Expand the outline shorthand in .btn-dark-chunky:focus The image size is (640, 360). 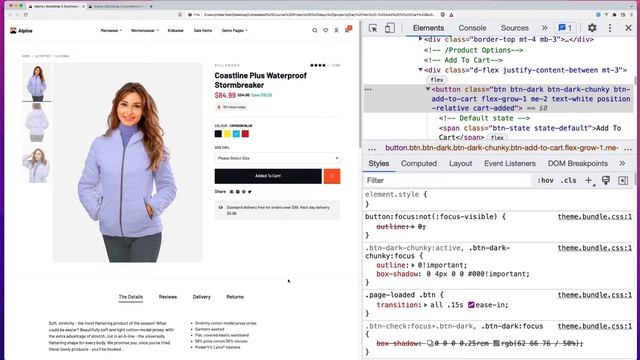tap(413, 265)
